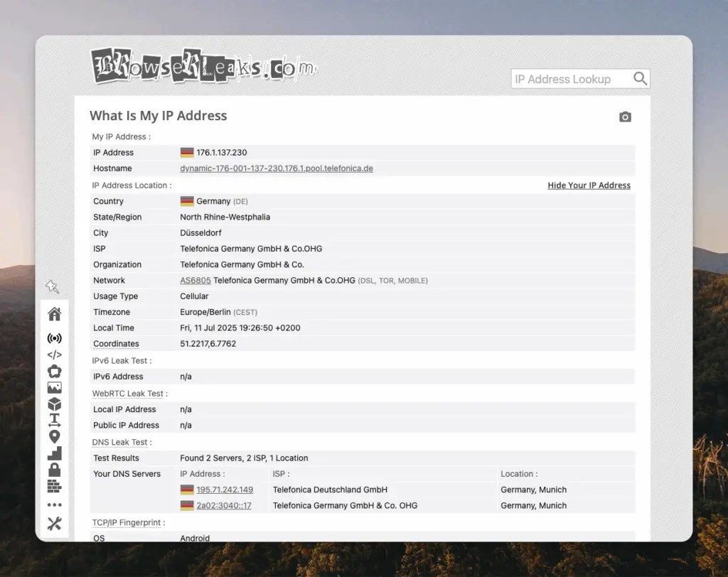Pin the sidebar with the pushpin toggle

53,286
